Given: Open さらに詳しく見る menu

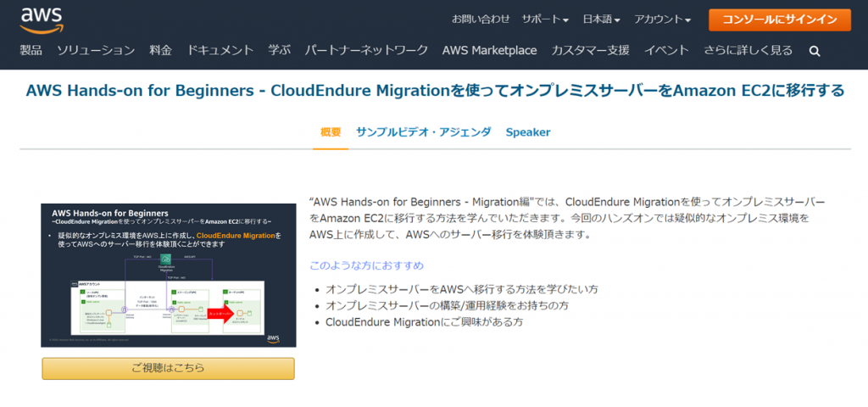Looking at the screenshot, I should pyautogui.click(x=748, y=50).
